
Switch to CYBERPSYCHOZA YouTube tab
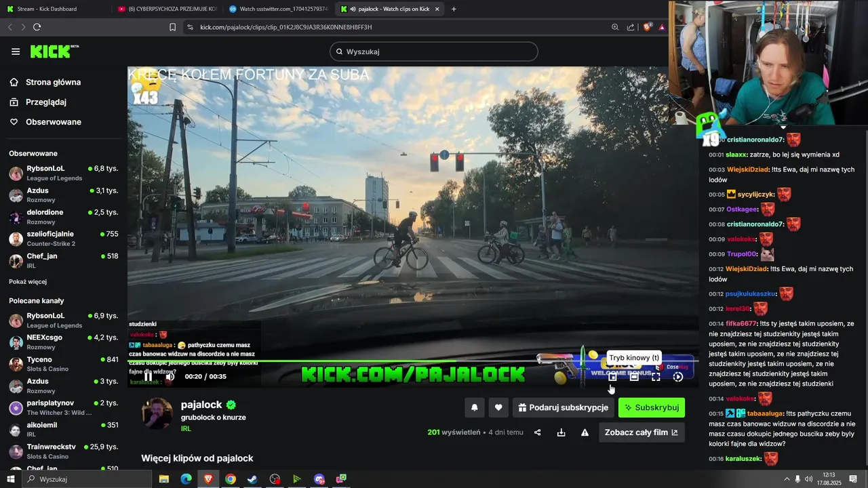(166, 9)
